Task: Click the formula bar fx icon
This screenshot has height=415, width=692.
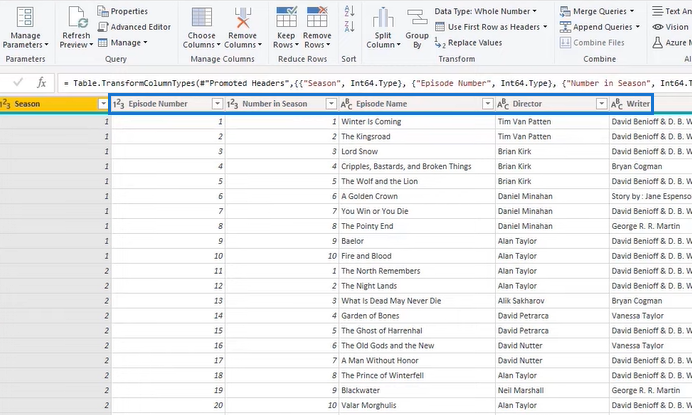Action: (41, 83)
